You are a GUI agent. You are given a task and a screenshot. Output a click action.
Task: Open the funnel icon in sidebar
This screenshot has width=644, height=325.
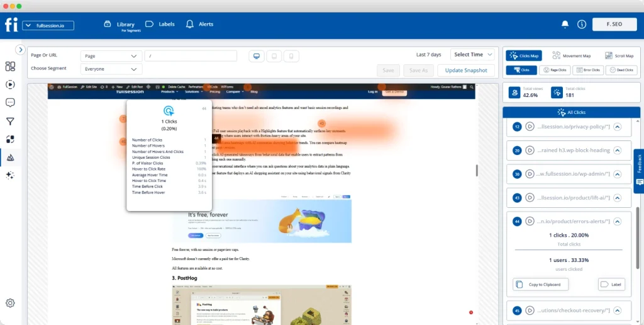10,121
